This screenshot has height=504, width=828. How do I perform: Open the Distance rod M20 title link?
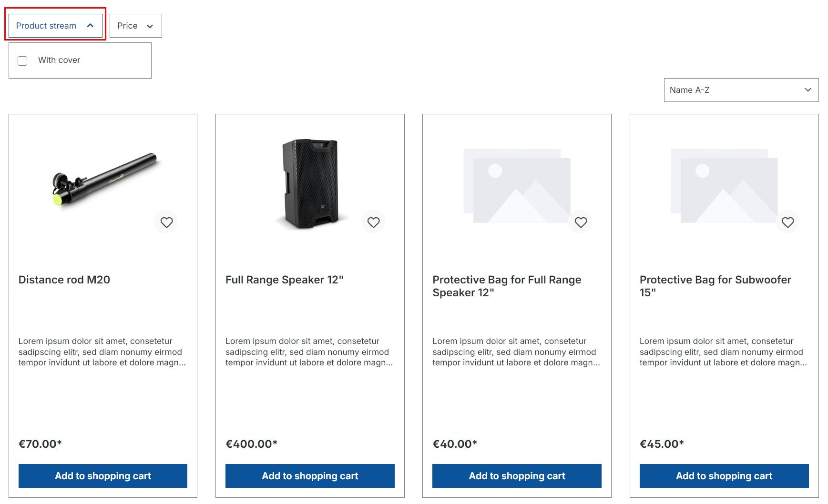point(64,280)
